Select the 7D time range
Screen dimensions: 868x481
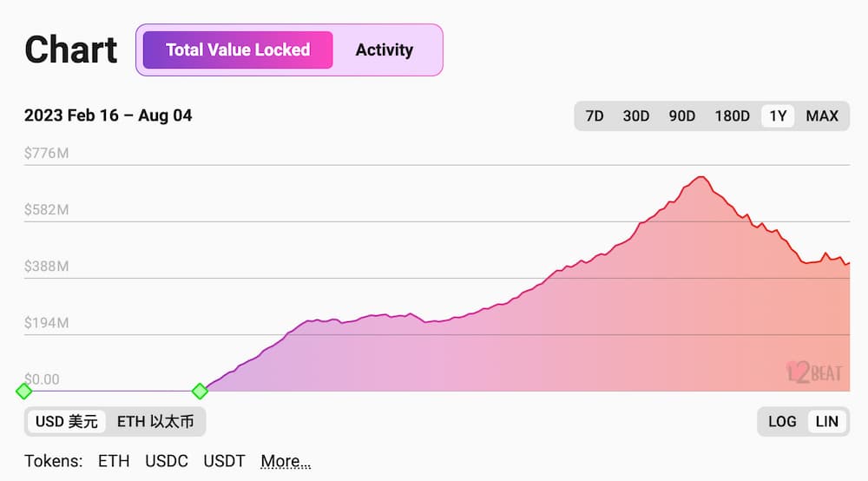point(595,115)
